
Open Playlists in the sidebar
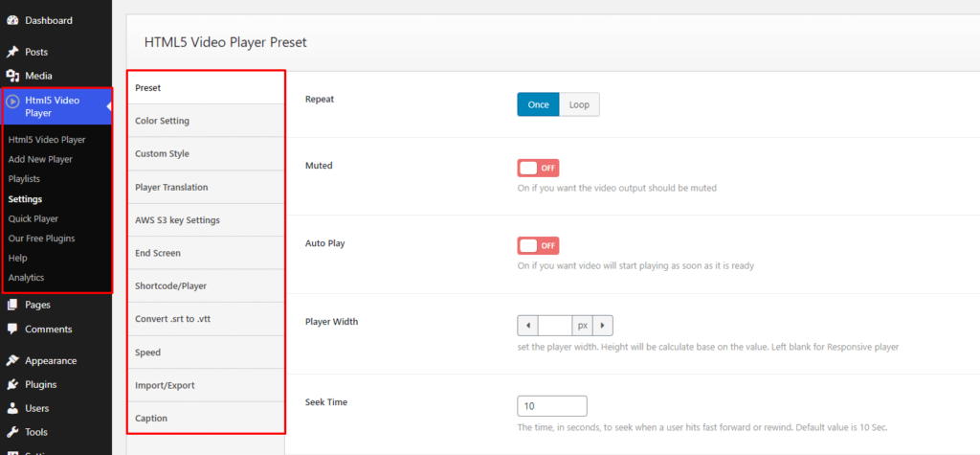[x=24, y=179]
